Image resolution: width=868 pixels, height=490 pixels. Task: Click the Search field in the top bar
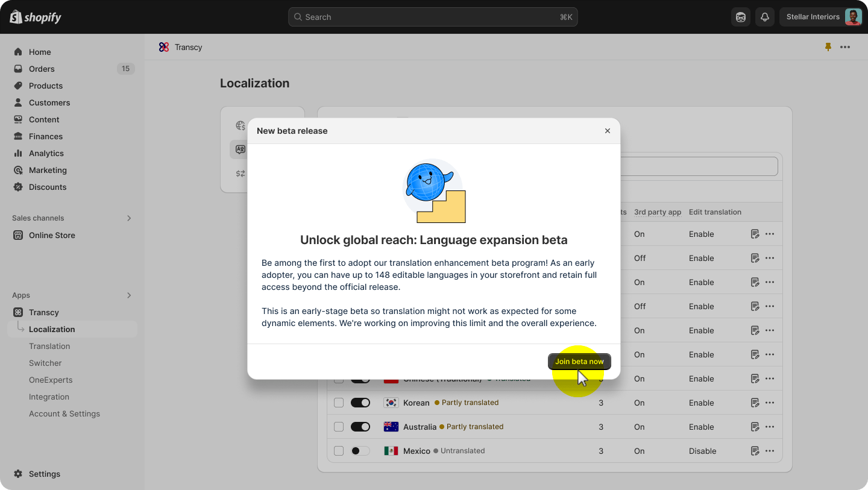pos(433,17)
